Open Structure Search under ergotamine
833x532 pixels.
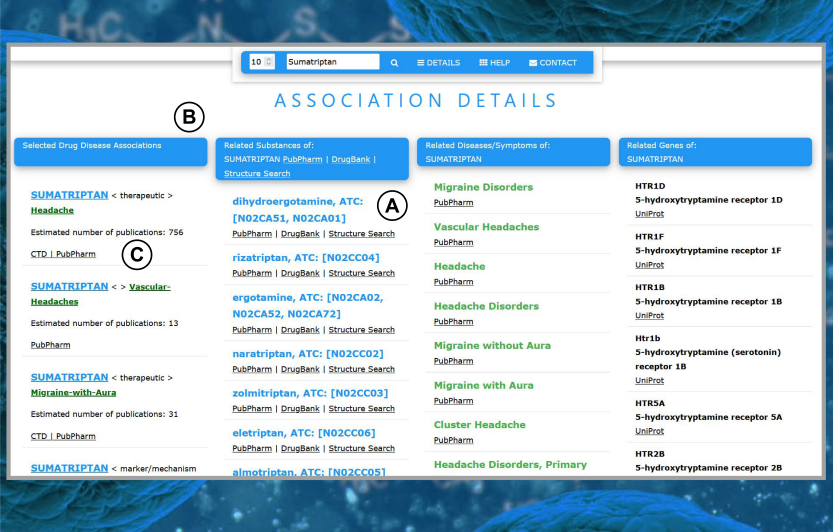[361, 329]
